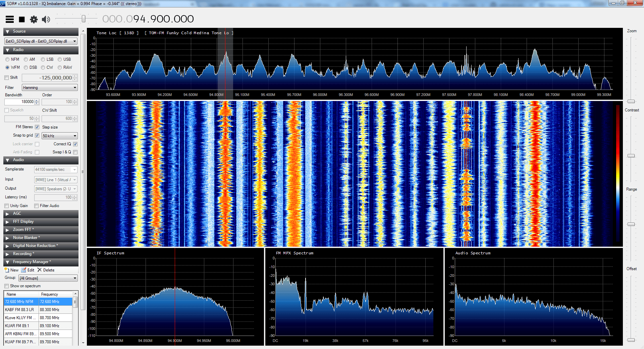Open the hamburger main menu

point(10,19)
